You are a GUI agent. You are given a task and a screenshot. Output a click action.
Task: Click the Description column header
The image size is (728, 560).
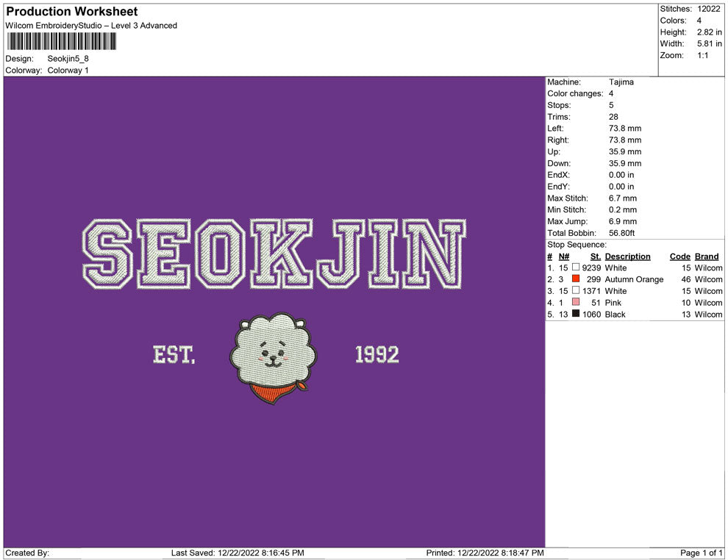[628, 256]
